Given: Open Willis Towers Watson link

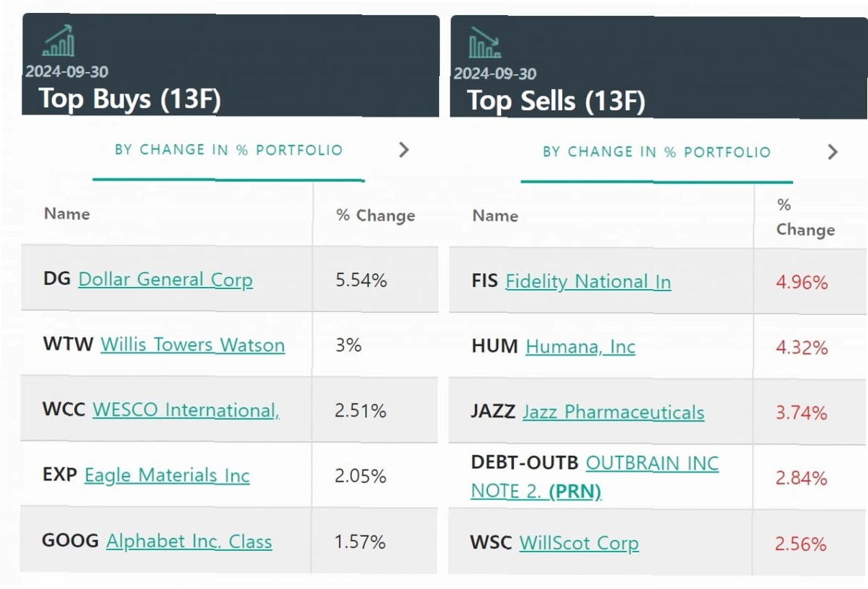Looking at the screenshot, I should point(192,344).
